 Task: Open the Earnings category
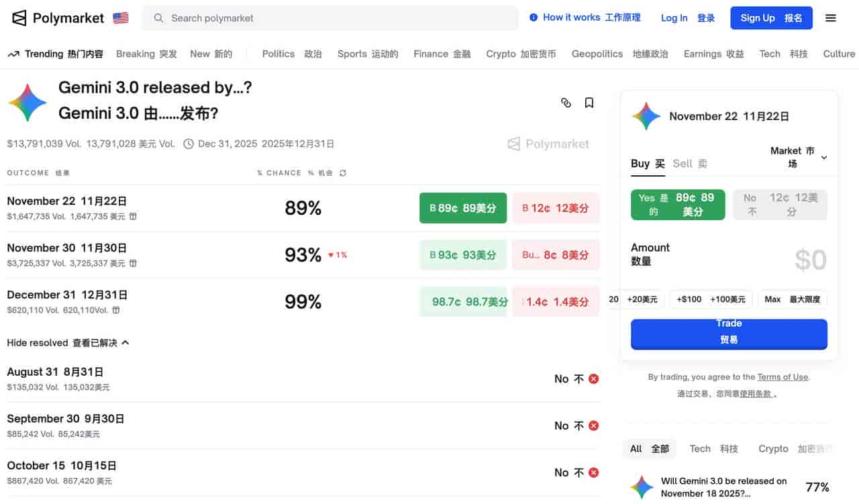click(714, 54)
